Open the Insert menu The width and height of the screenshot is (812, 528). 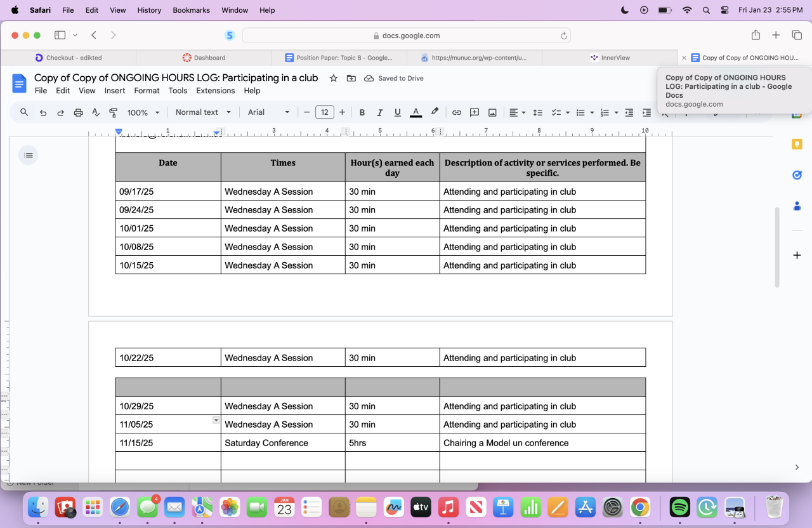tap(115, 91)
